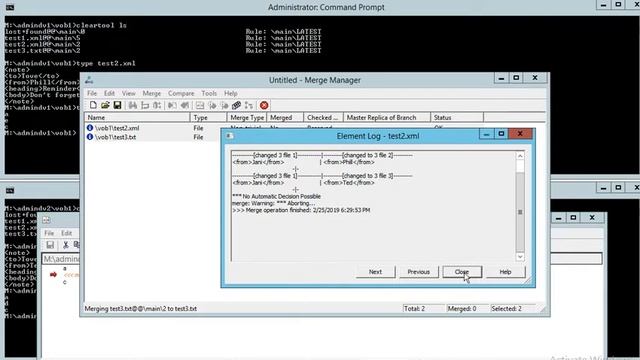This screenshot has width=640, height=360.
Task: Click the <from>Phil</from> text in the log
Action: (x=349, y=162)
